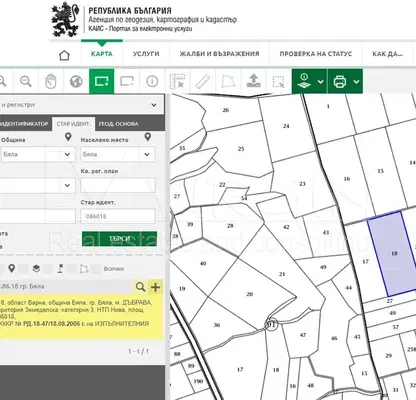Click the printer icon in toolbar
The image size is (416, 400).
click(x=339, y=81)
